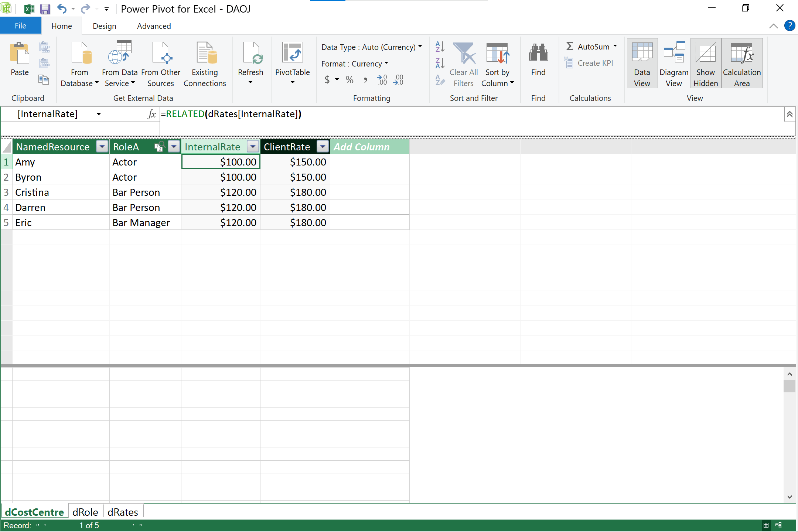
Task: Open Format Currency dropdown
Action: (x=355, y=64)
